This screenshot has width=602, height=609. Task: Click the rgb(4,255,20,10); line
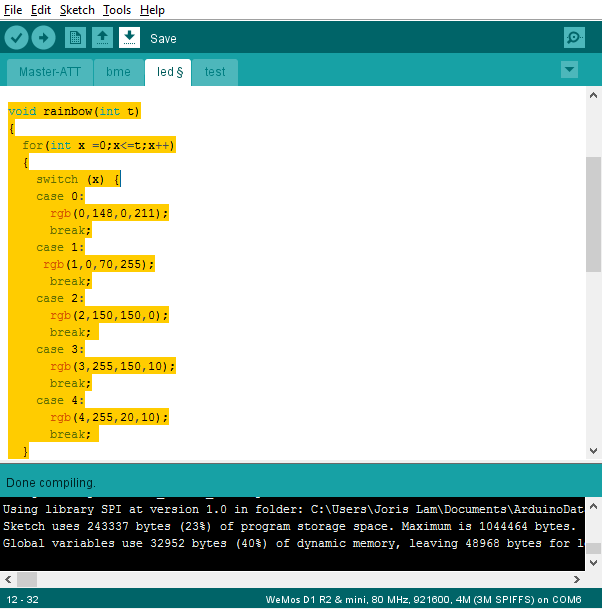(x=109, y=418)
